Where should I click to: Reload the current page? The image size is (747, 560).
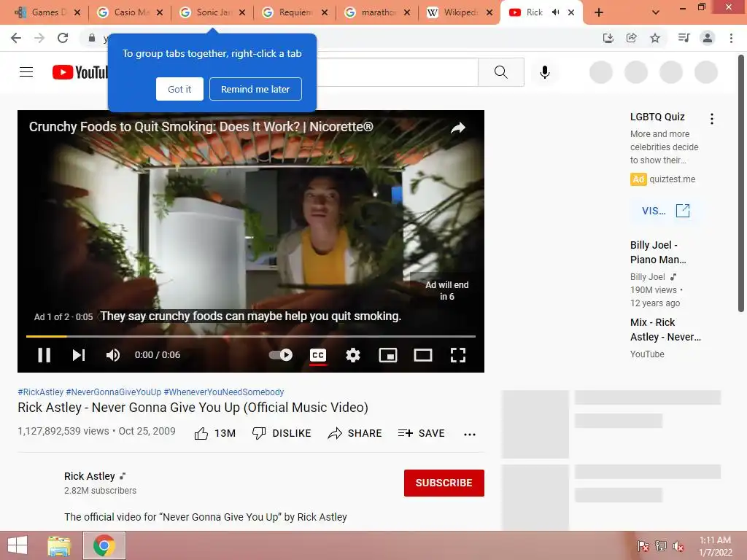(63, 38)
